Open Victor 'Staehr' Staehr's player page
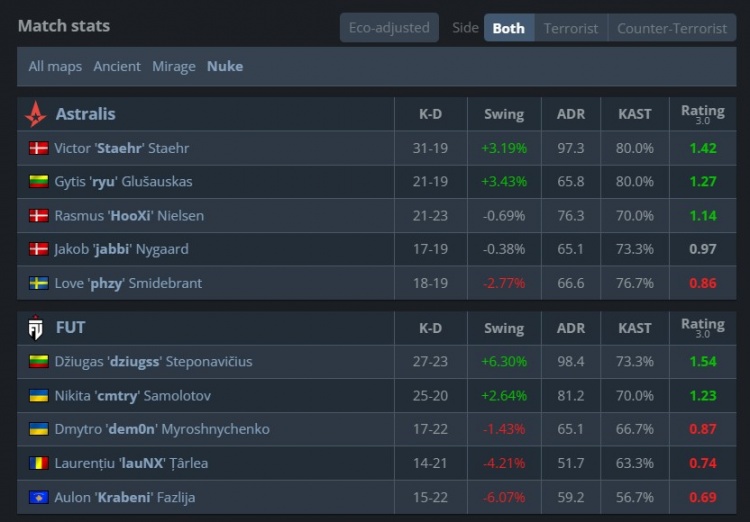This screenshot has width=750, height=522. 122,148
